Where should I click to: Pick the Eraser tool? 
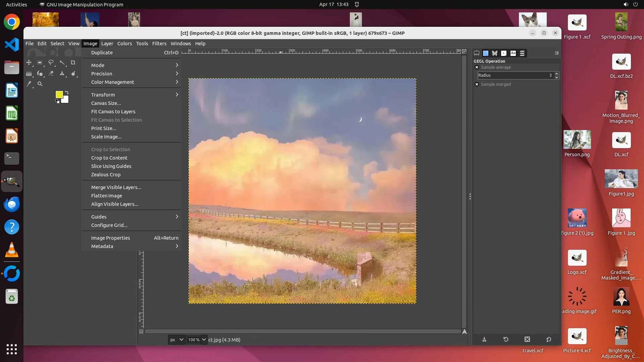point(51,73)
